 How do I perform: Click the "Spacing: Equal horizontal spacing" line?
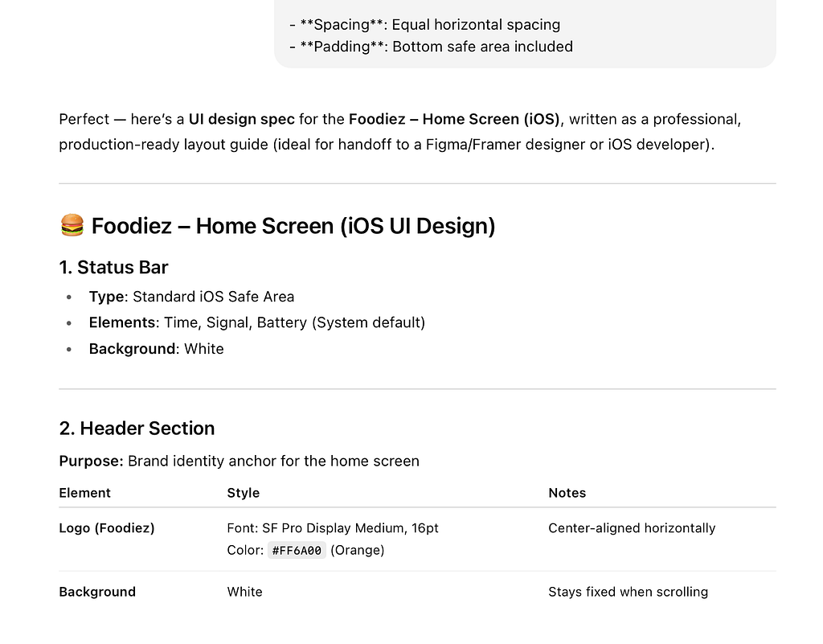(x=424, y=25)
